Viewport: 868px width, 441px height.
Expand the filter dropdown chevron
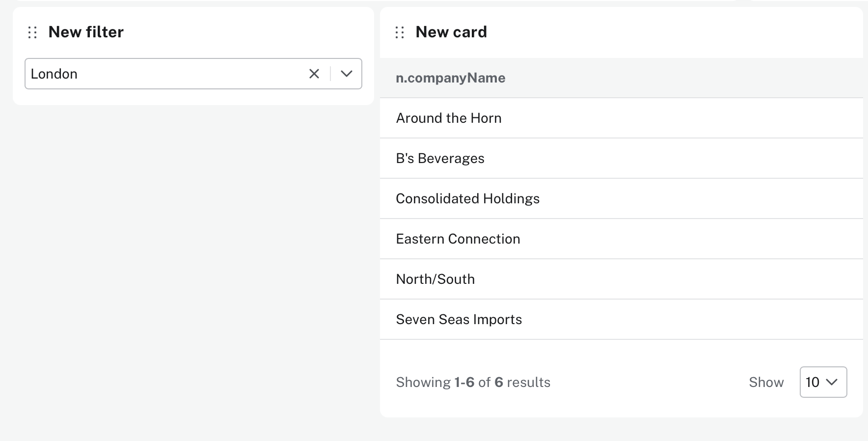pyautogui.click(x=347, y=74)
